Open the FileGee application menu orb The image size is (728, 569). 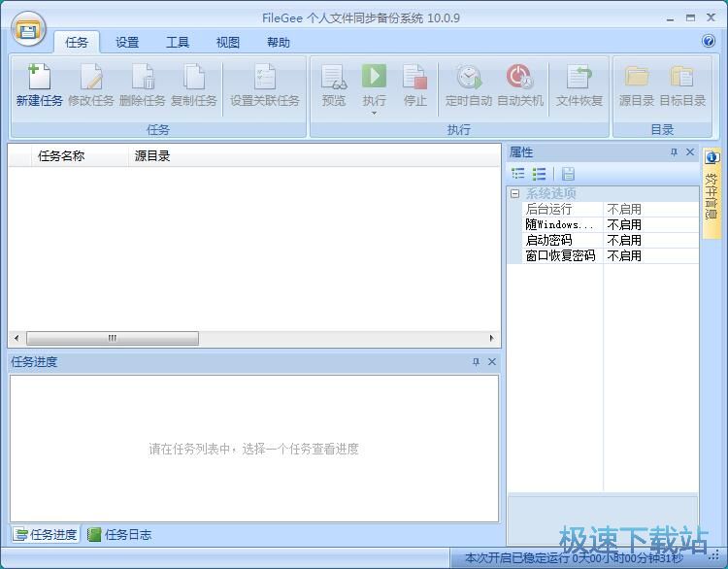click(x=28, y=29)
